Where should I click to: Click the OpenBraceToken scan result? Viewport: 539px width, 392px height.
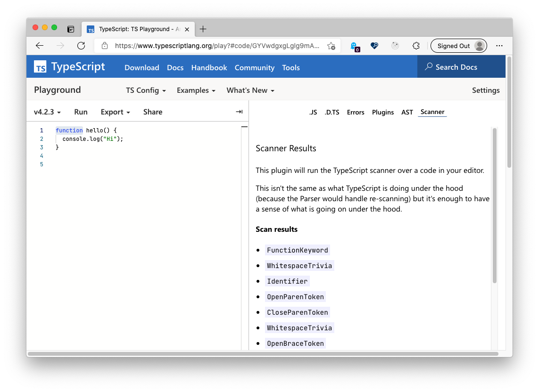[x=295, y=343]
